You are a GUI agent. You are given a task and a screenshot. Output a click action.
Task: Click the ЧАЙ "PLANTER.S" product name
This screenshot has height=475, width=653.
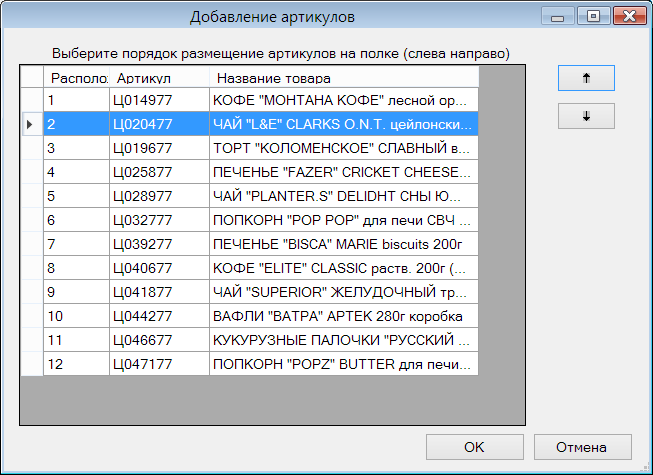point(344,196)
